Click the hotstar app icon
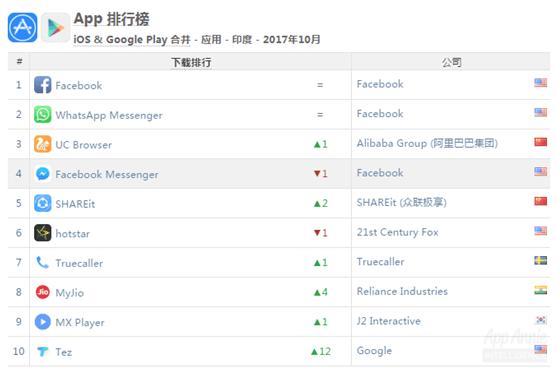This screenshot has width=558, height=375. coord(43,233)
